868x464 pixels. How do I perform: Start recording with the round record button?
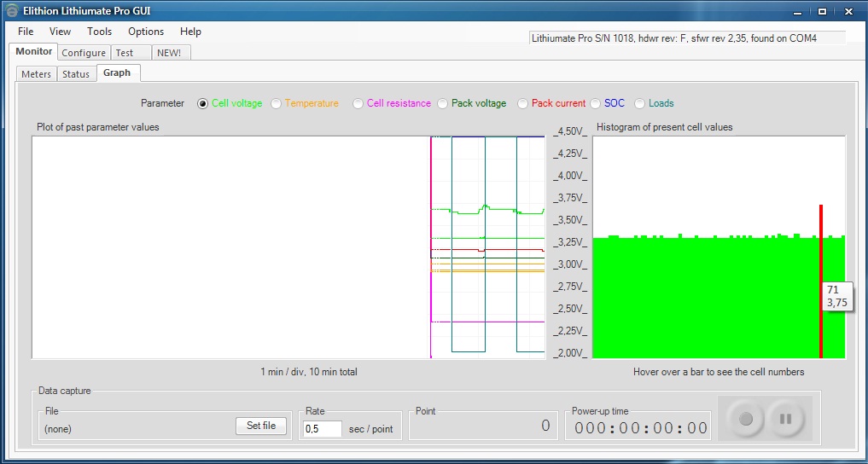click(746, 419)
